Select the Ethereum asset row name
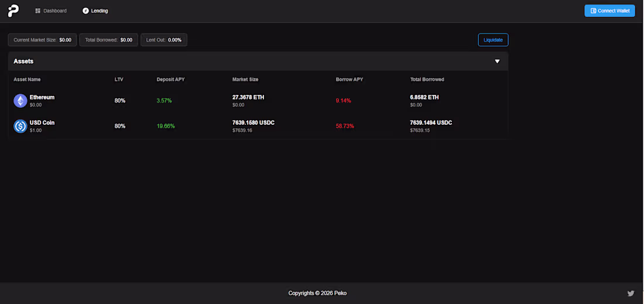The image size is (644, 304). click(x=42, y=97)
